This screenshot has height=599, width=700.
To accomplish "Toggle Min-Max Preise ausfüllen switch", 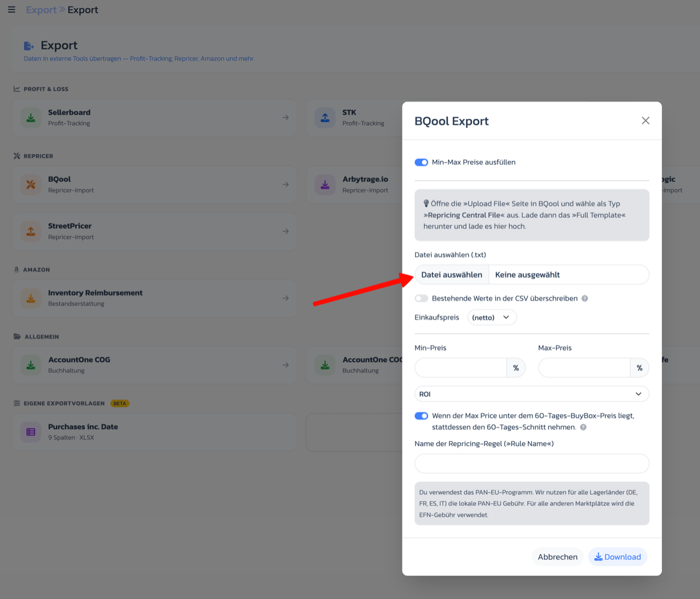I will point(421,162).
